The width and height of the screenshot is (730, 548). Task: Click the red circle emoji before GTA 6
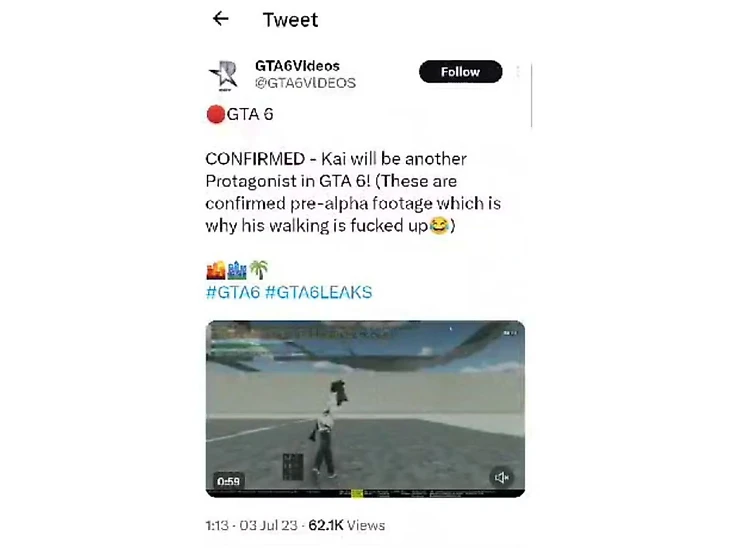coord(216,115)
